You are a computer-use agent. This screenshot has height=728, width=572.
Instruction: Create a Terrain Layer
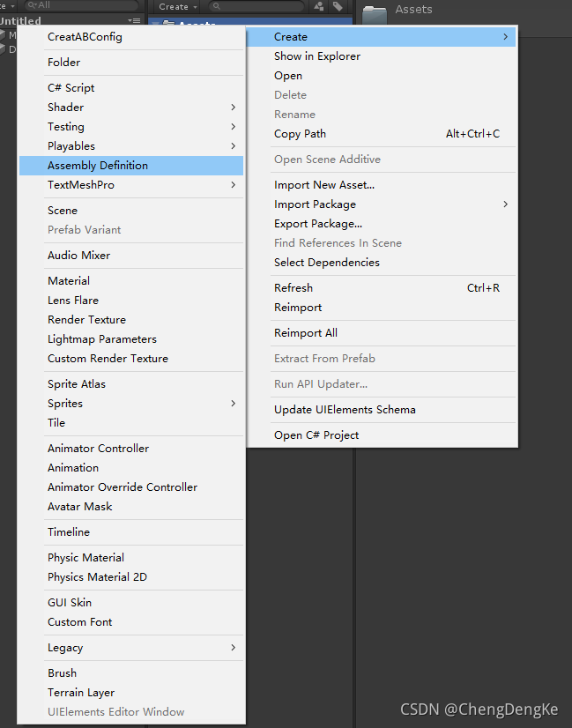(131, 693)
